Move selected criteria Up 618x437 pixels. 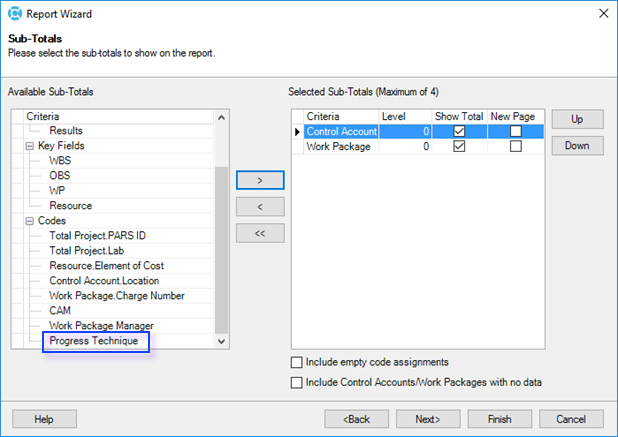pos(577,119)
